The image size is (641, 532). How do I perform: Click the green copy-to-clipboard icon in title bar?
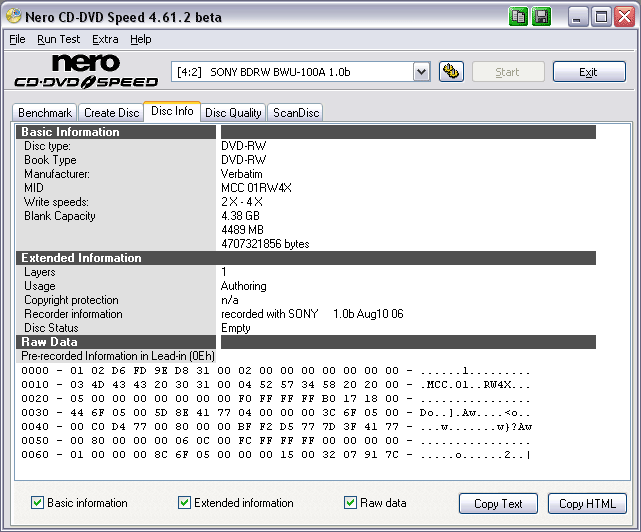[518, 17]
